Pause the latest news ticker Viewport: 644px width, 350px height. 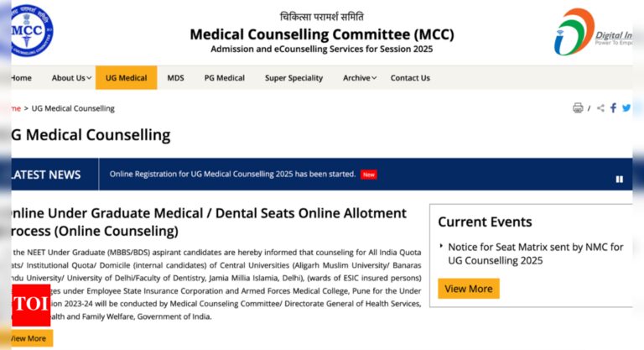(620, 179)
